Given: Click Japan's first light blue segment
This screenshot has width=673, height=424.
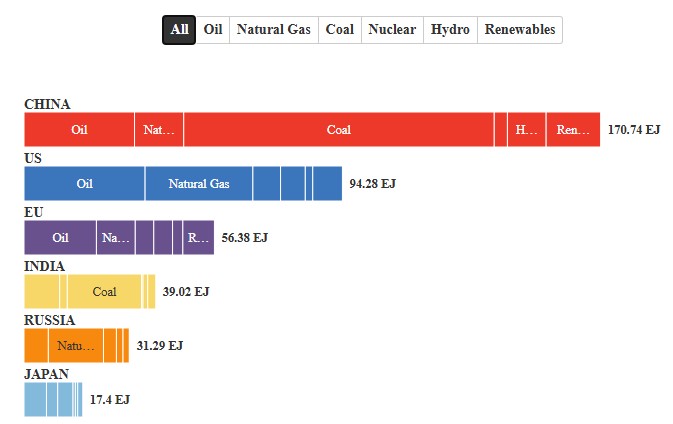Looking at the screenshot, I should pyautogui.click(x=34, y=400).
